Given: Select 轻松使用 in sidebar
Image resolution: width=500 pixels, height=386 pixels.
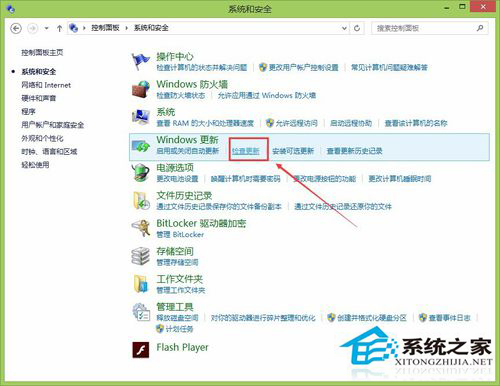Looking at the screenshot, I should tap(35, 165).
